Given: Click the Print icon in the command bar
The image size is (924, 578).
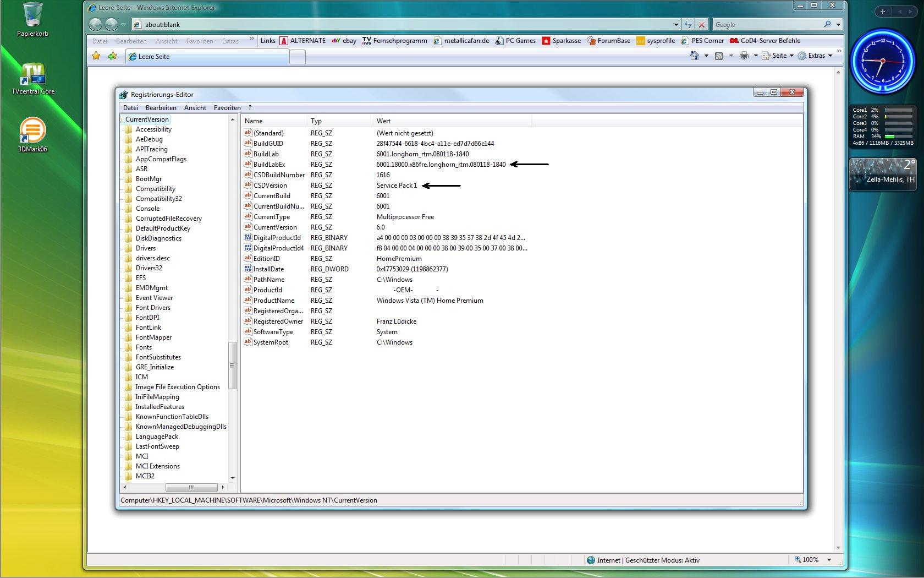Looking at the screenshot, I should click(x=744, y=56).
